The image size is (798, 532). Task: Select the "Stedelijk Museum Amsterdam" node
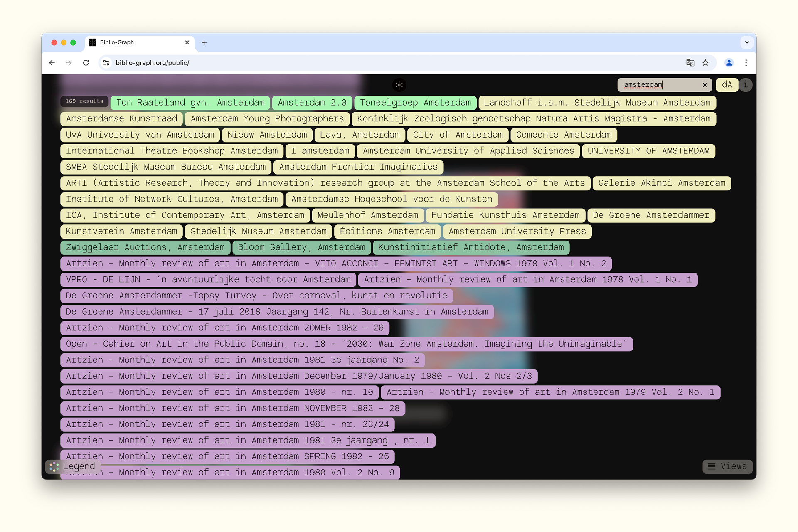[x=258, y=231]
